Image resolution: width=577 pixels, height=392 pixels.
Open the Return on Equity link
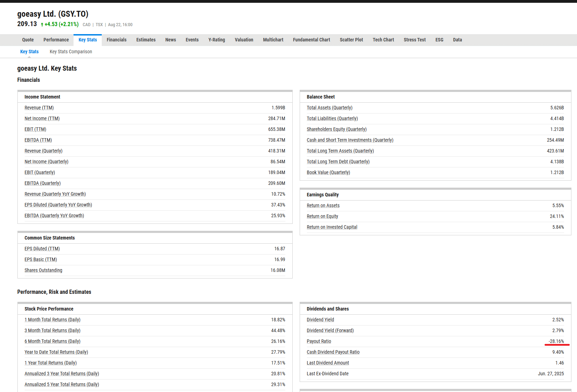(x=322, y=216)
